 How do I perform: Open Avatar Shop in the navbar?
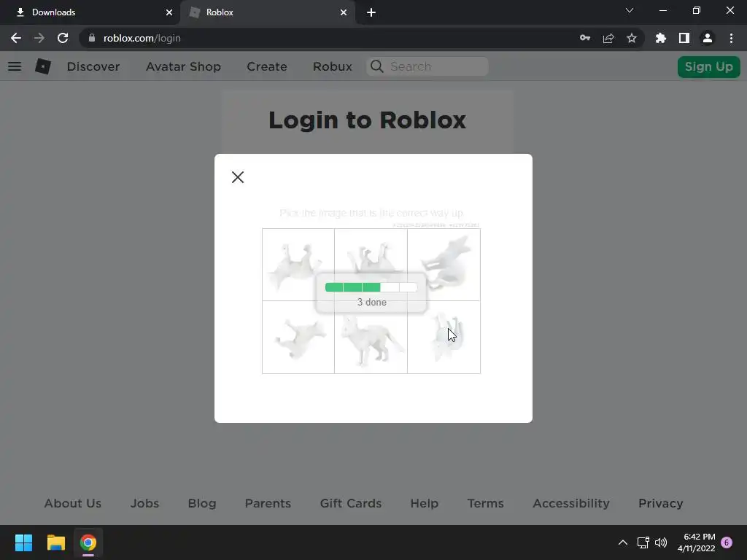[183, 66]
